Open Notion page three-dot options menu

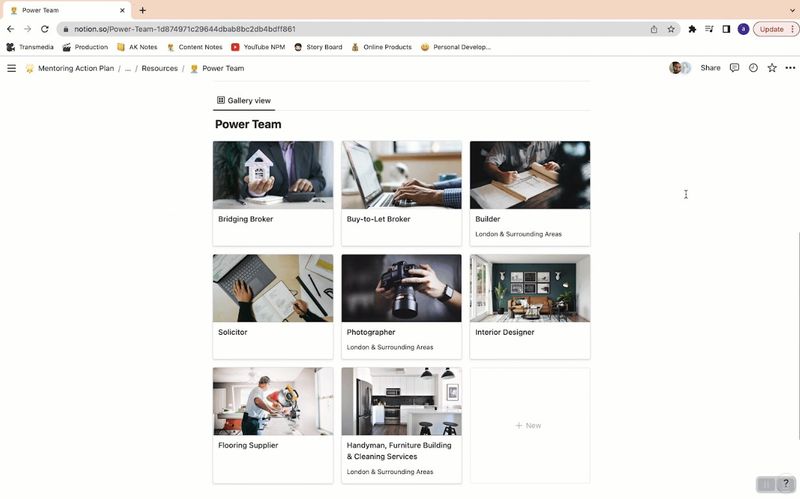tap(789, 68)
